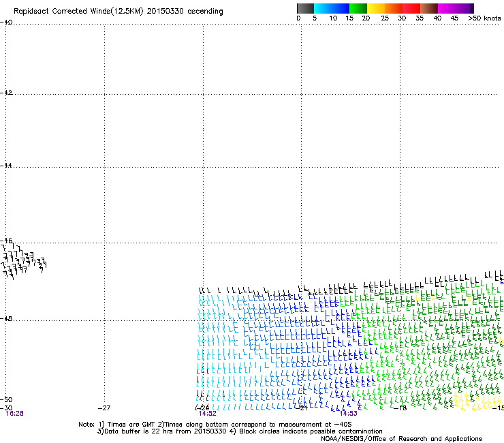Click the '>50 knots' legend label
The width and height of the screenshot is (504, 443).
coord(484,18)
